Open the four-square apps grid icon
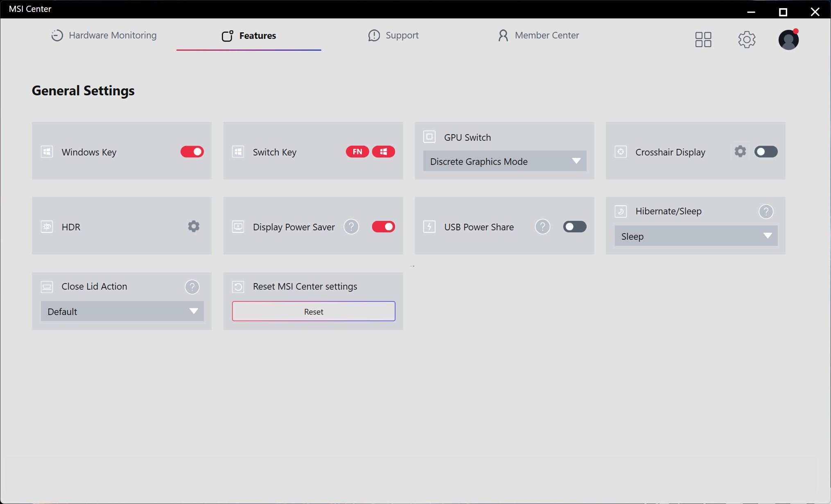This screenshot has height=504, width=831. pos(703,40)
